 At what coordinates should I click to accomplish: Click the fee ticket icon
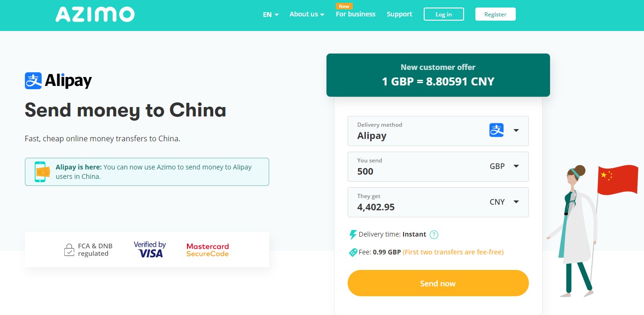pos(352,252)
